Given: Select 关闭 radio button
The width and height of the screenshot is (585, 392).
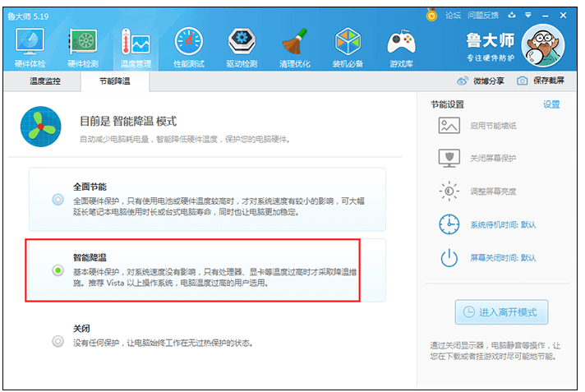Looking at the screenshot, I should coord(58,341).
